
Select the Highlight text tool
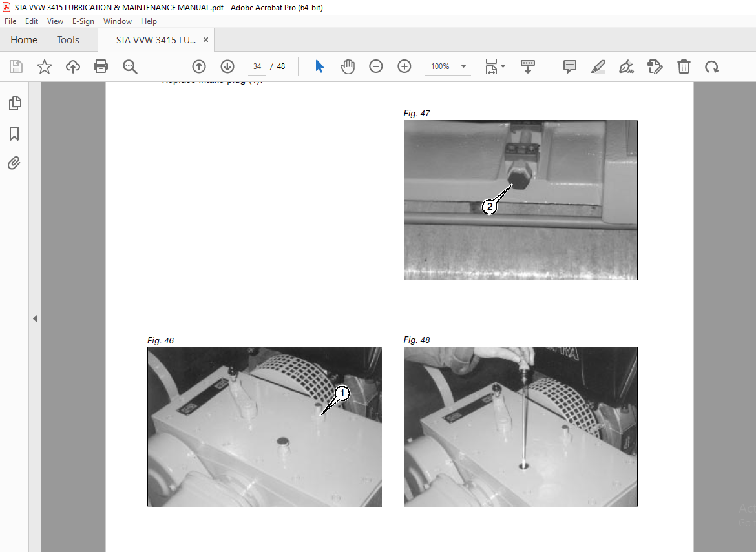[x=598, y=66]
